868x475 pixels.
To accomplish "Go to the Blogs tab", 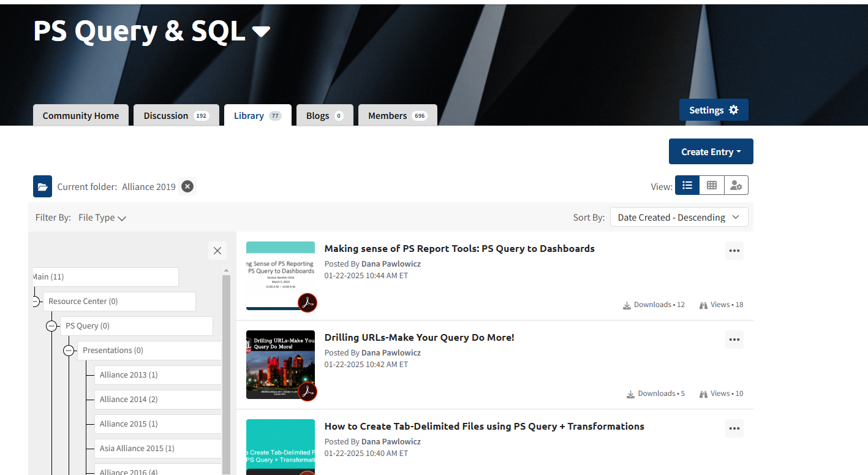I will [x=325, y=115].
